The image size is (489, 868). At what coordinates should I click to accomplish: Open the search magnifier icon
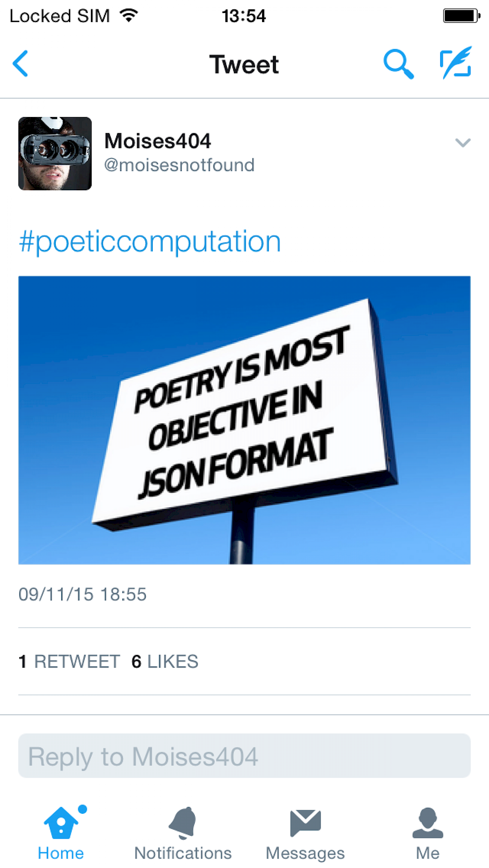point(398,64)
